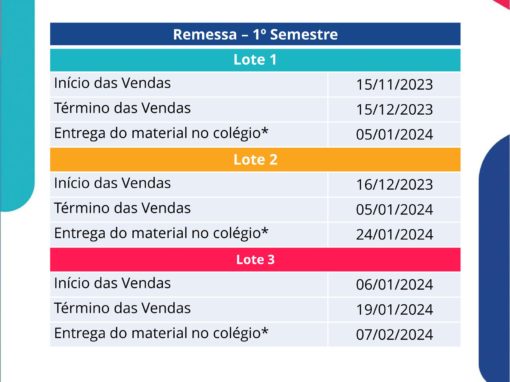Click Lote 2 Término das Vendas date 05/01/2024
510x382 pixels.
click(394, 210)
